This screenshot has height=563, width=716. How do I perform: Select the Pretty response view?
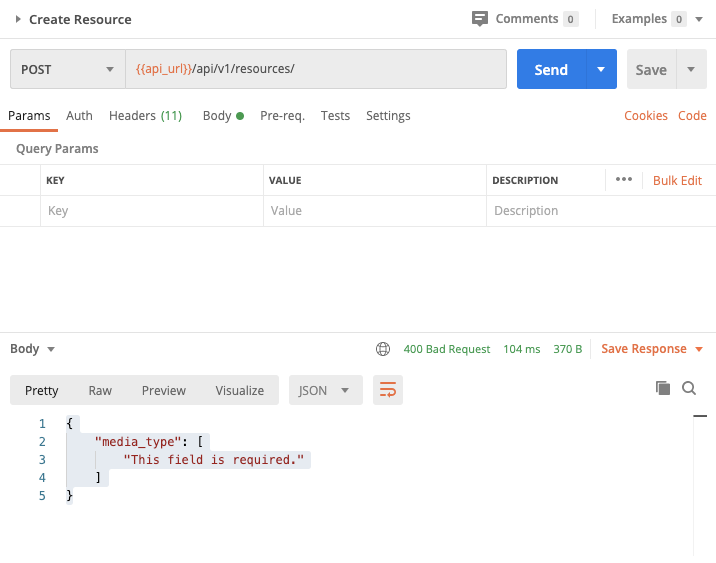(42, 390)
